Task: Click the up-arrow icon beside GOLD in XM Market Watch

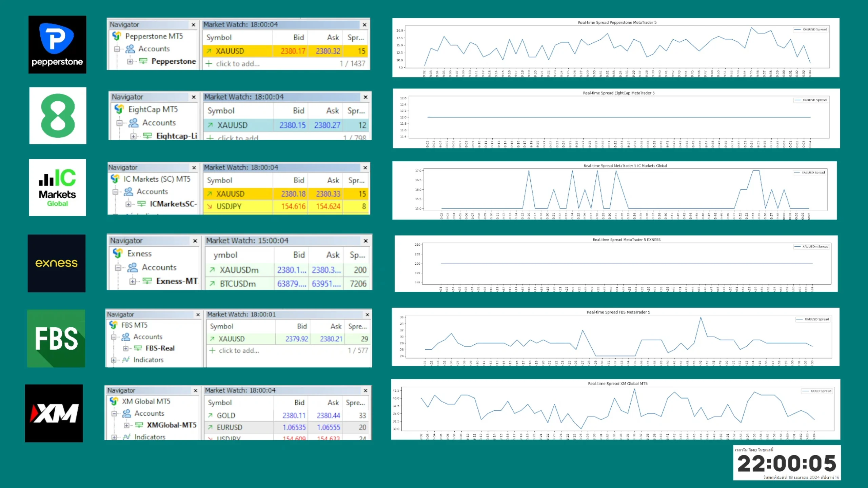Action: click(210, 415)
